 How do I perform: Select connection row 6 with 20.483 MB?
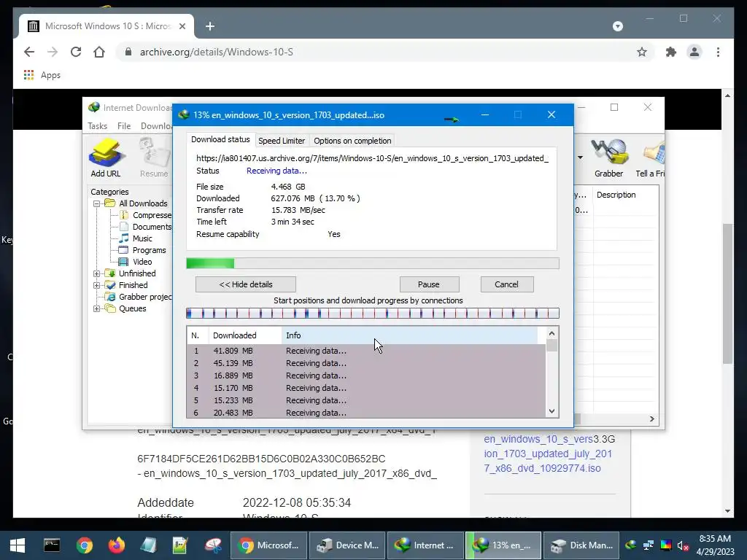366,413
